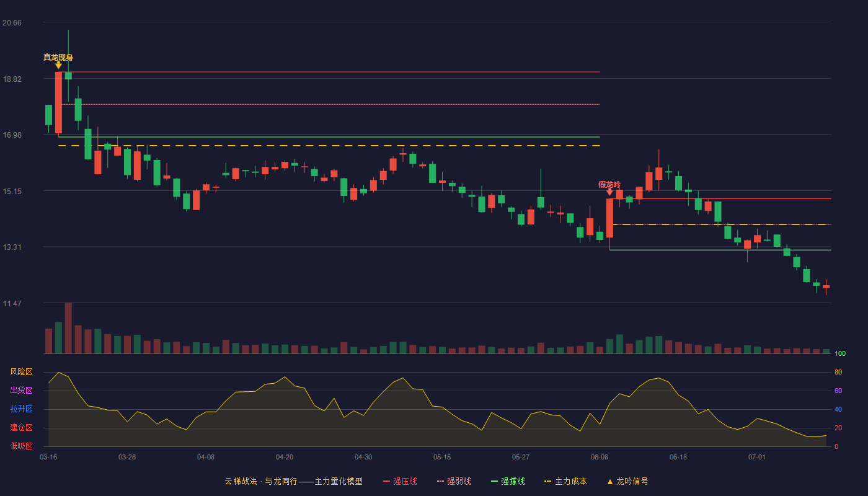The image size is (868, 496).
Task: Click the 18.82 price axis label
Action: tap(12, 79)
